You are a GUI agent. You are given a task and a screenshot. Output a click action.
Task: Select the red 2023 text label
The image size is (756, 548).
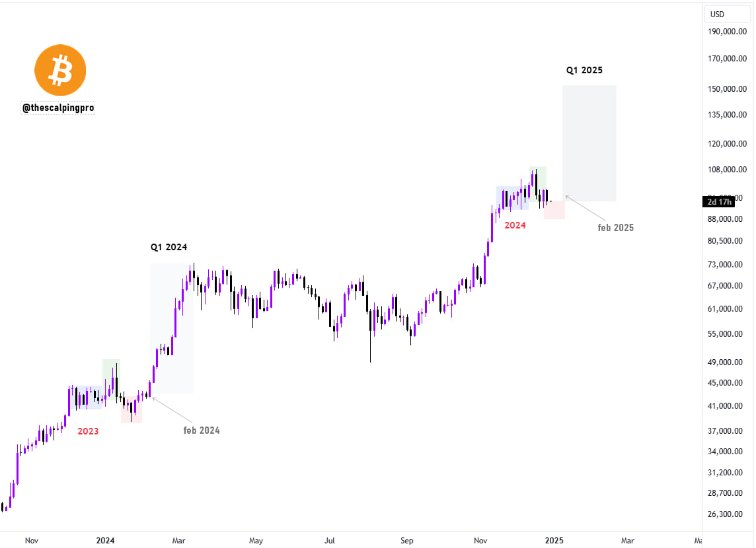pyautogui.click(x=88, y=431)
